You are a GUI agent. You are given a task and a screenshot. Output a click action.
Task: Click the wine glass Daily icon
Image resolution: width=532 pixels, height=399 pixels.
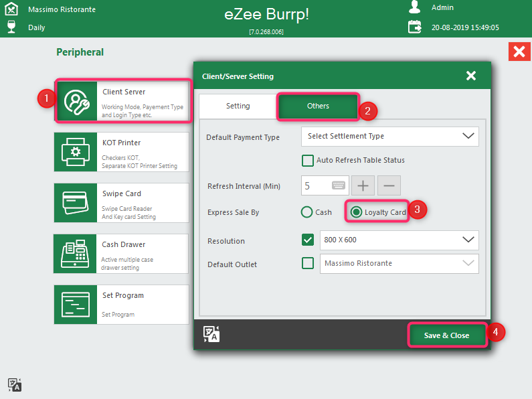click(x=11, y=27)
